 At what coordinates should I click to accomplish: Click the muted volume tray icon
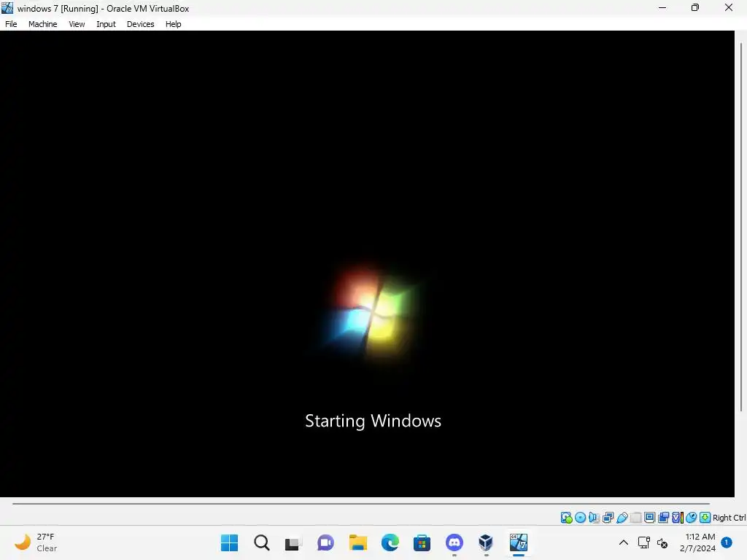(x=662, y=542)
